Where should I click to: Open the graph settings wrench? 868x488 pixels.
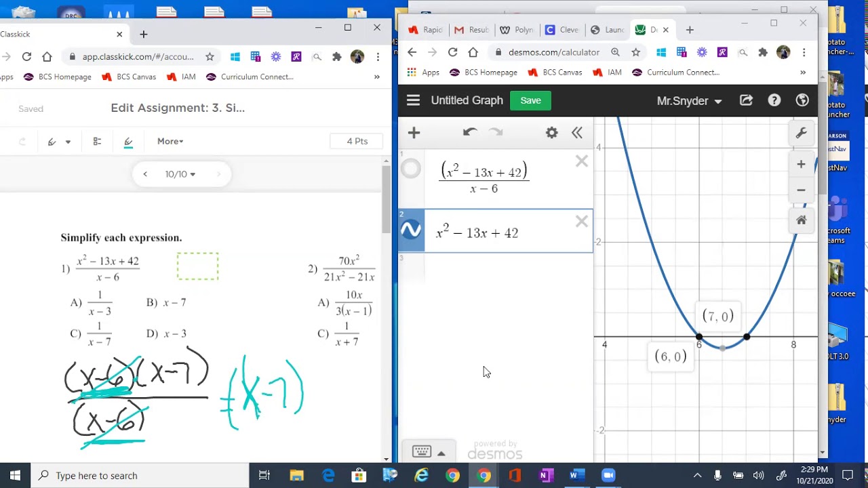tap(801, 134)
